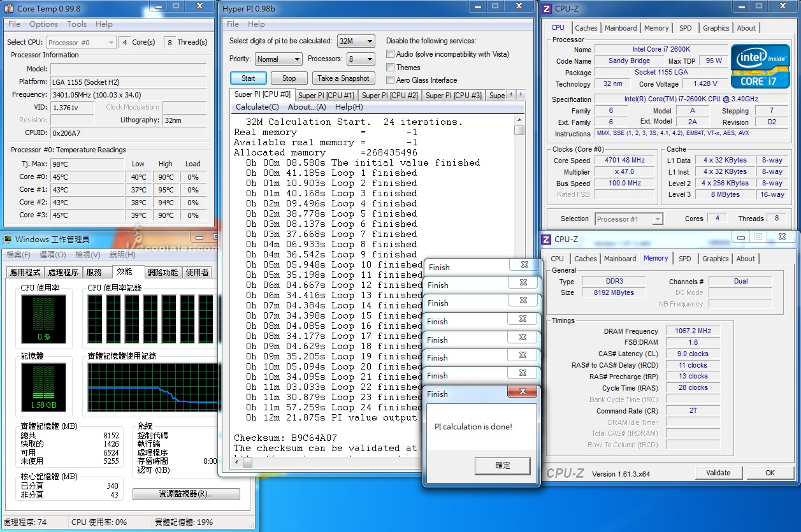Click the CPU-Z upper window title icon
Screen dimensions: 801x532
(x=546, y=8)
